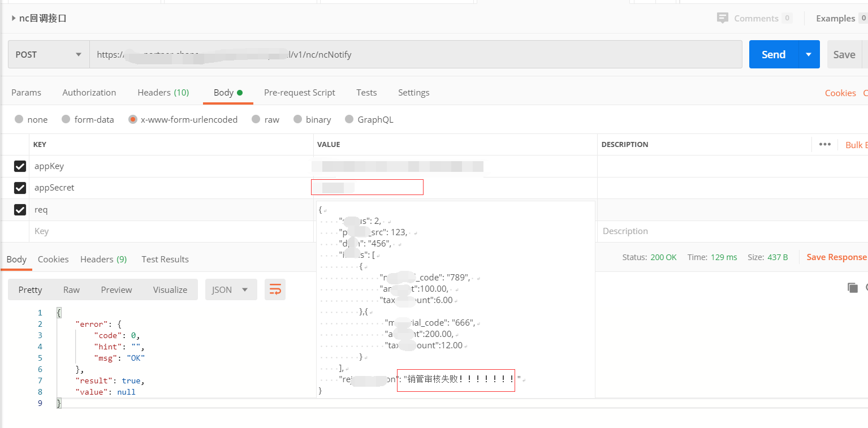This screenshot has height=428, width=868.
Task: Click the Save Response link
Action: pyautogui.click(x=836, y=257)
